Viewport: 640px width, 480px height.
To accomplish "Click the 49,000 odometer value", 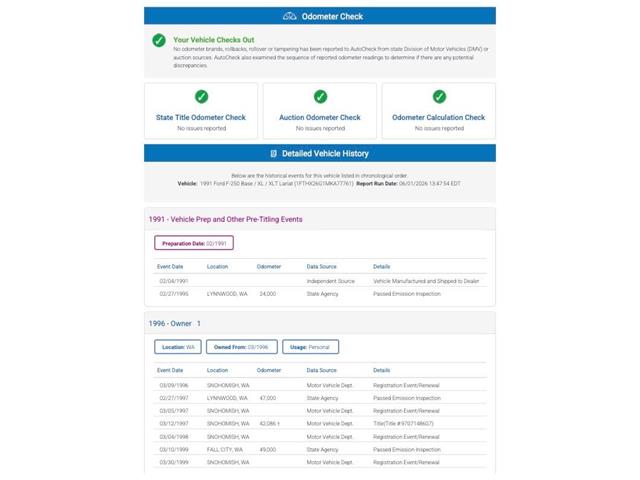I will 268,450.
